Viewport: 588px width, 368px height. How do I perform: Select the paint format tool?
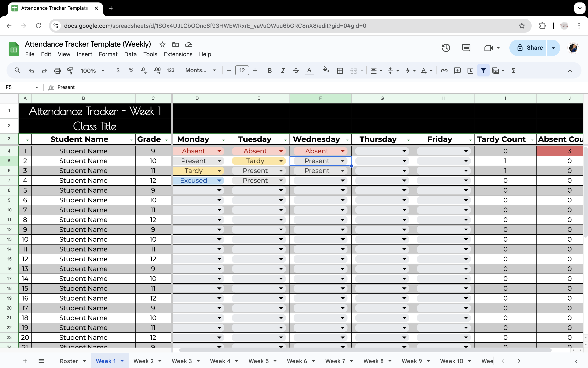[x=70, y=71]
